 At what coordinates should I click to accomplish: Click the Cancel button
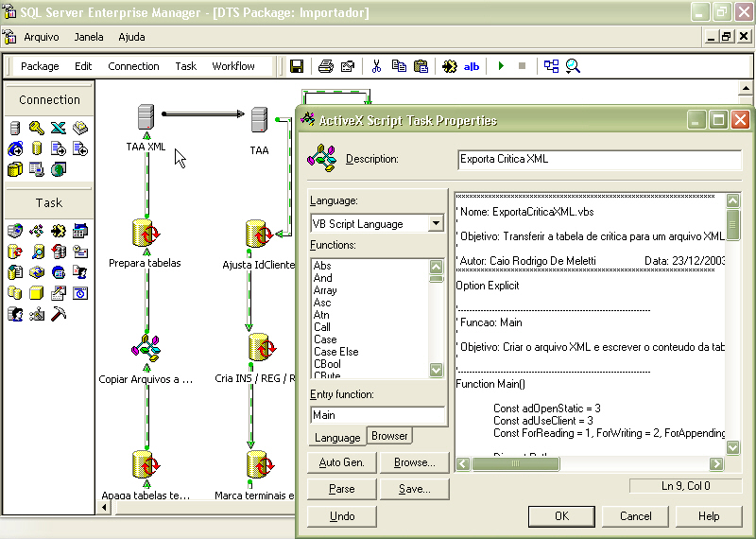[x=635, y=516]
